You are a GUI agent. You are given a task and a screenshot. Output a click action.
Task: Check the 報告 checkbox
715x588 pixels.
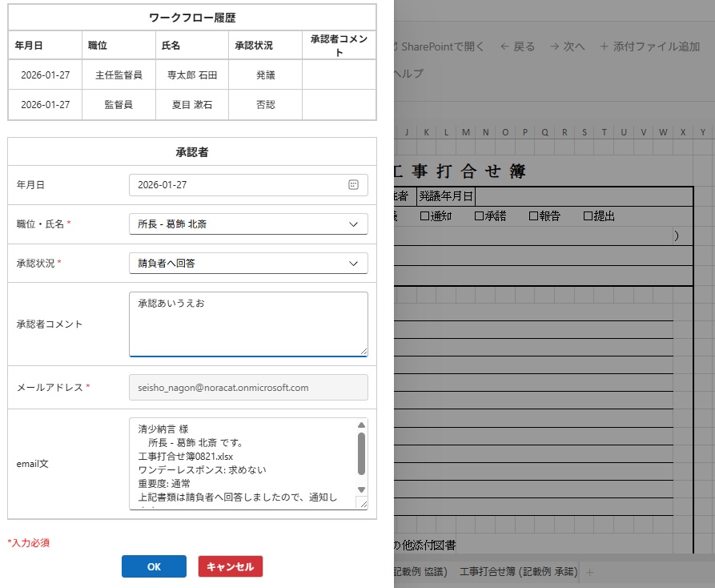pos(534,215)
